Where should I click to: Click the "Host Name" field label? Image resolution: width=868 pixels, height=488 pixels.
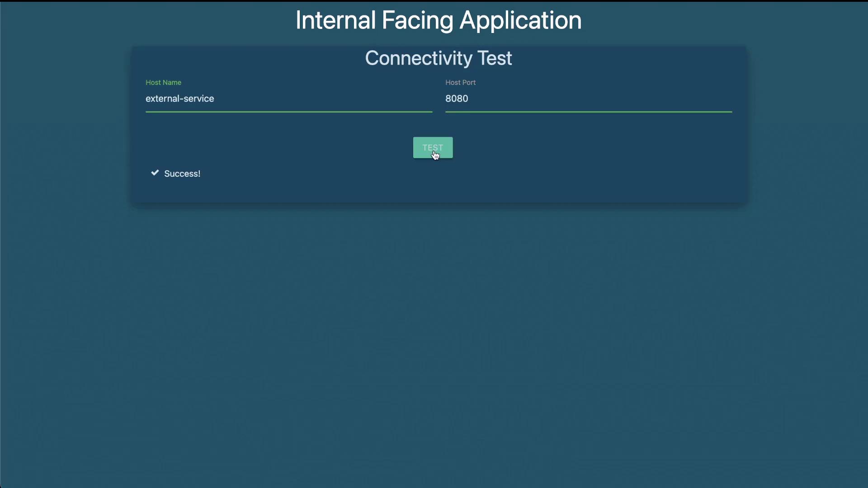tap(163, 83)
